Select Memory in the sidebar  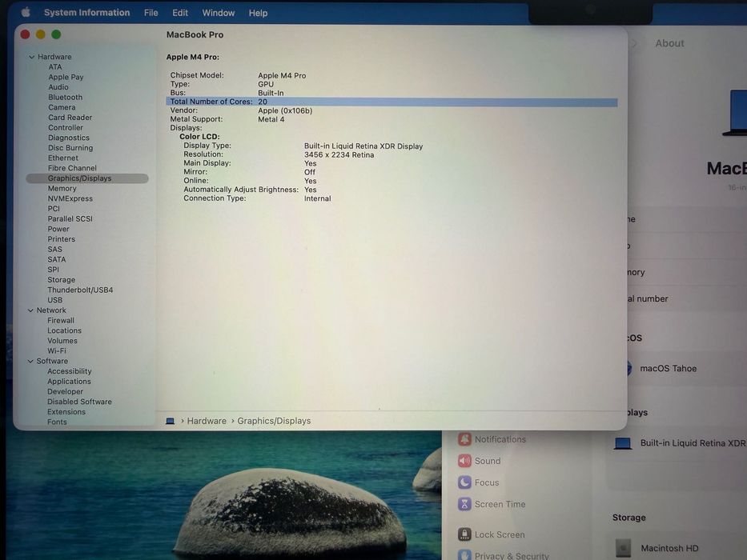(x=62, y=189)
